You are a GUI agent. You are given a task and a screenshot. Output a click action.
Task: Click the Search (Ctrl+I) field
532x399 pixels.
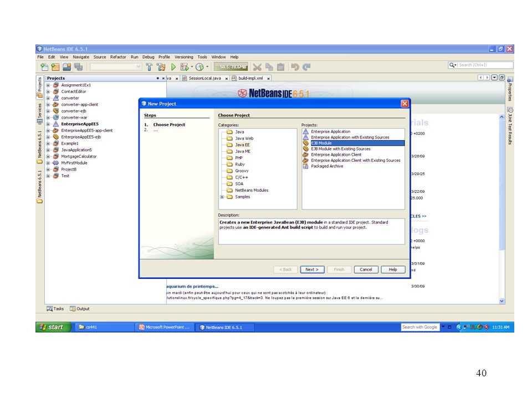point(480,65)
